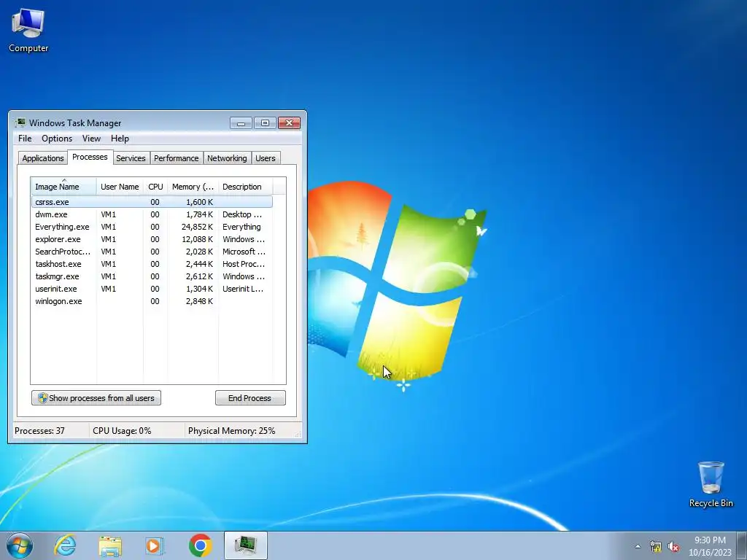Open the Recycle Bin desktop icon
Image resolution: width=747 pixels, height=560 pixels.
[711, 484]
